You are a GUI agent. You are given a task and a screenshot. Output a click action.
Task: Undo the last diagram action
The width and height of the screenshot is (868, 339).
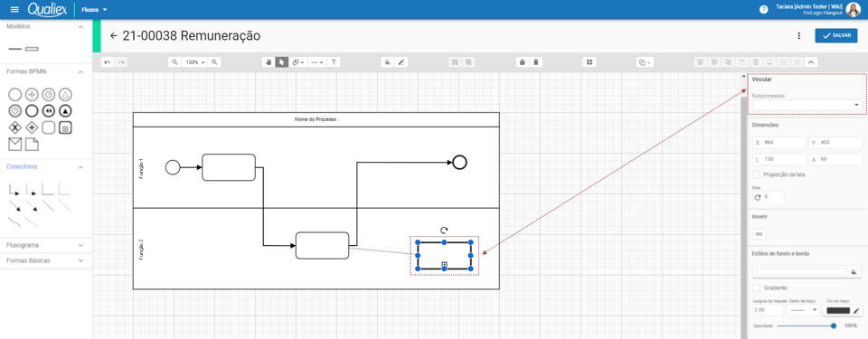[x=108, y=62]
